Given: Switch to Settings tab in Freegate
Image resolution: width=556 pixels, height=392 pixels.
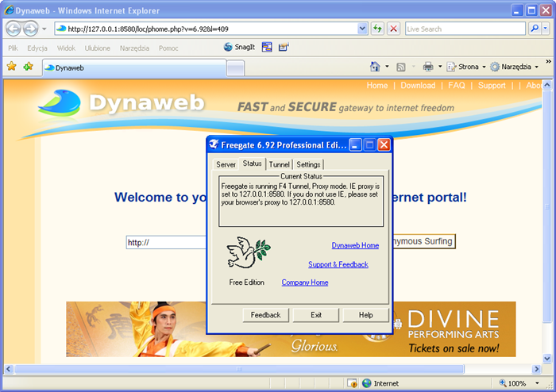Looking at the screenshot, I should [308, 165].
